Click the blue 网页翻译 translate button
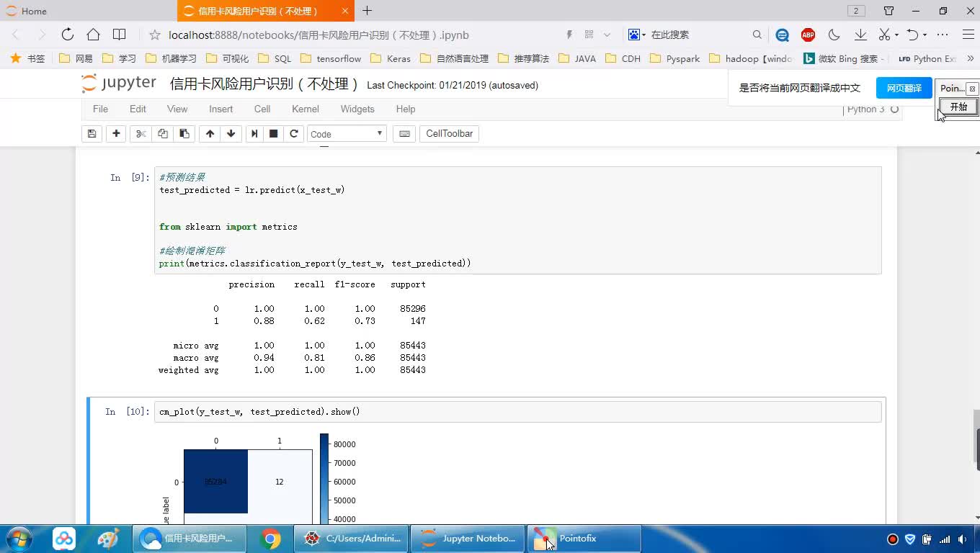The height and width of the screenshot is (553, 980). [x=904, y=88]
